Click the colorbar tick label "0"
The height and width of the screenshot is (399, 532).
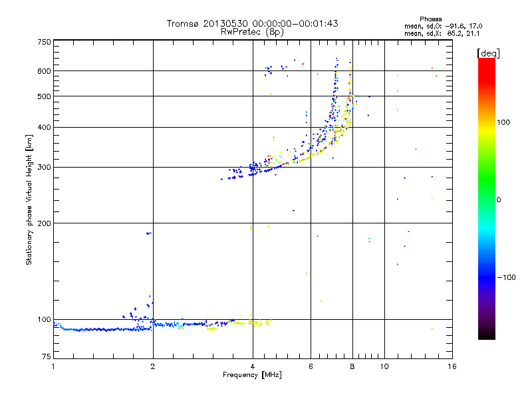[x=499, y=199]
